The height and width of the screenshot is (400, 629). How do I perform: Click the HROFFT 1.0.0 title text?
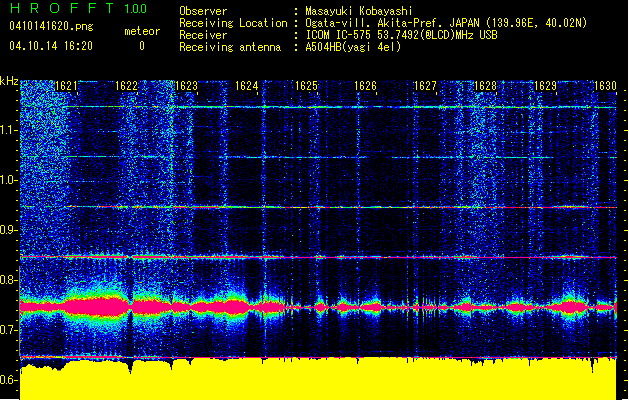point(78,8)
